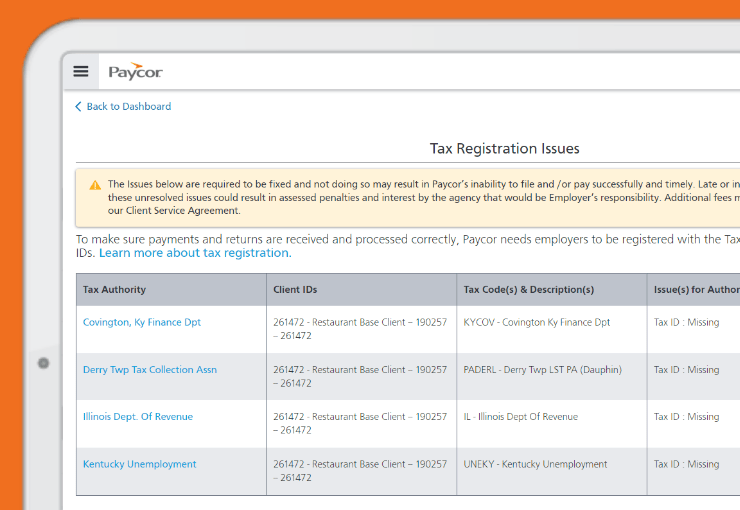Click Tax ID : Missing in Derry Twp row

tap(686, 370)
